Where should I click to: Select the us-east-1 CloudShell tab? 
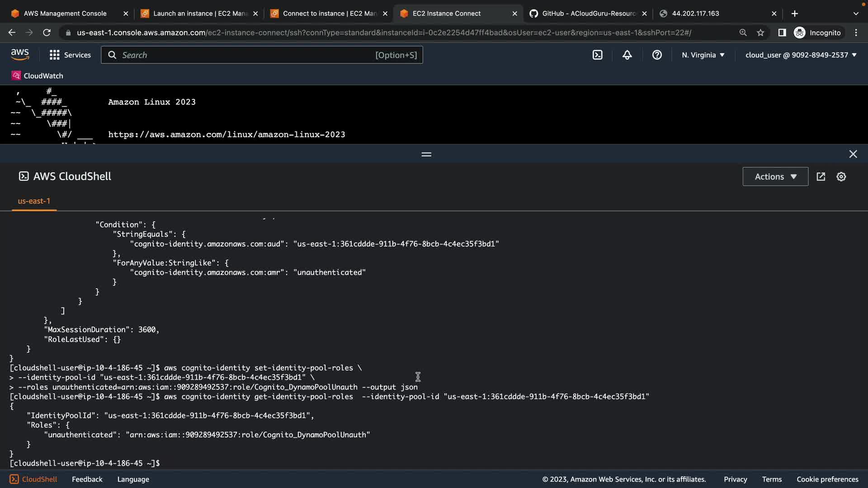pos(34,201)
